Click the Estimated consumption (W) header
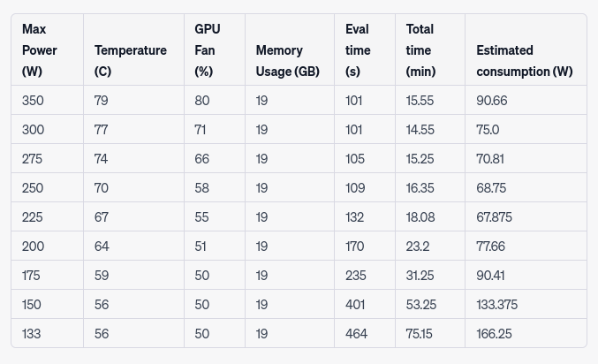 tap(524, 61)
